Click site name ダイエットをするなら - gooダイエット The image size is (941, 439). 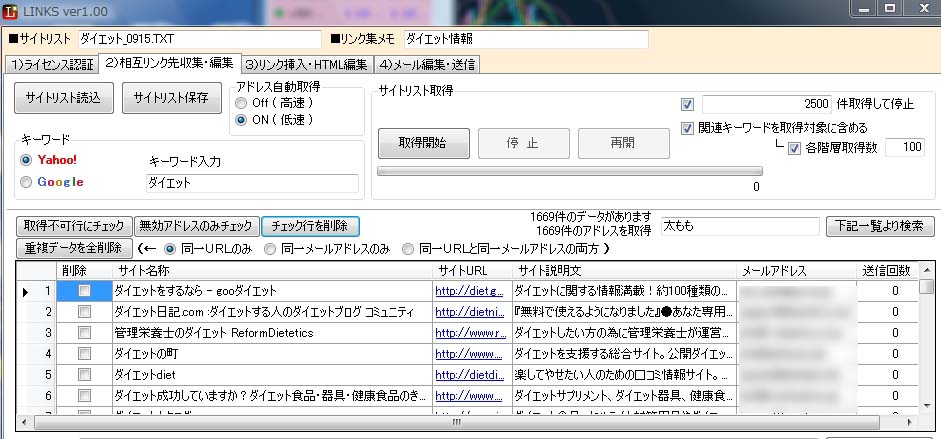(x=196, y=291)
